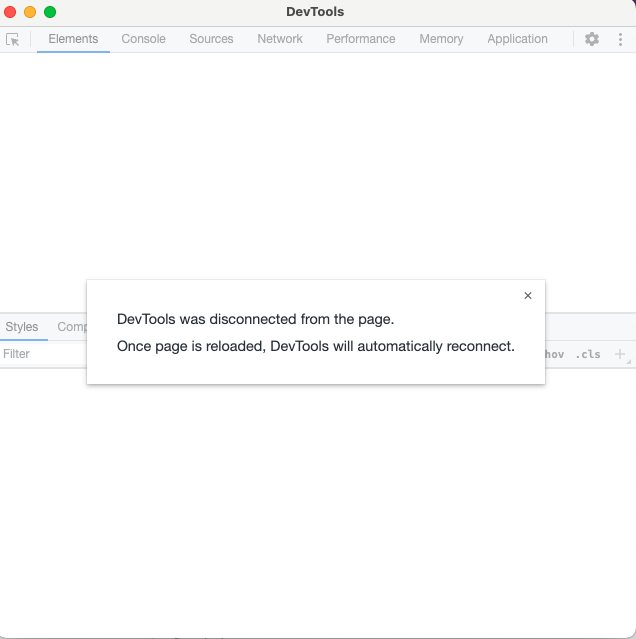Viewport: 636px width, 639px height.
Task: Switch to the Console tab
Action: (x=143, y=39)
